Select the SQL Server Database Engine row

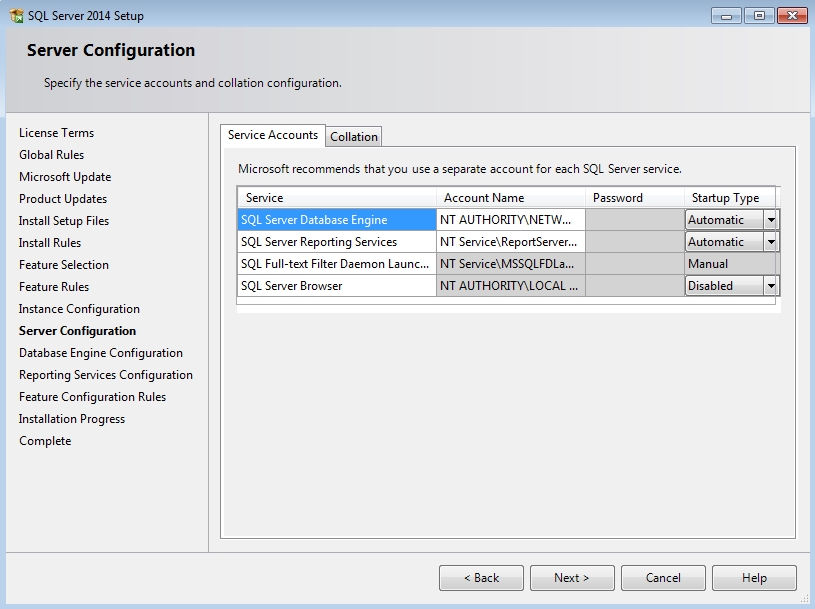click(x=336, y=220)
